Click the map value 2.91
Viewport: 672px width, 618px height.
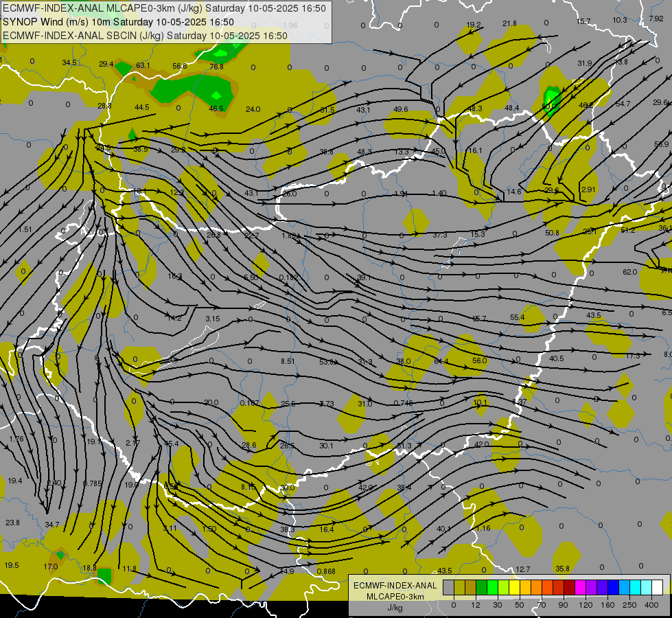(x=588, y=190)
